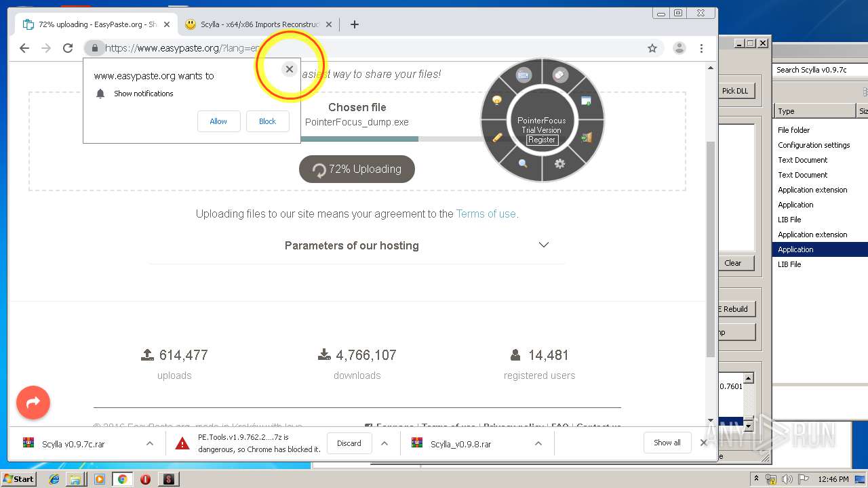Open the Chrome profile avatar

(x=679, y=48)
